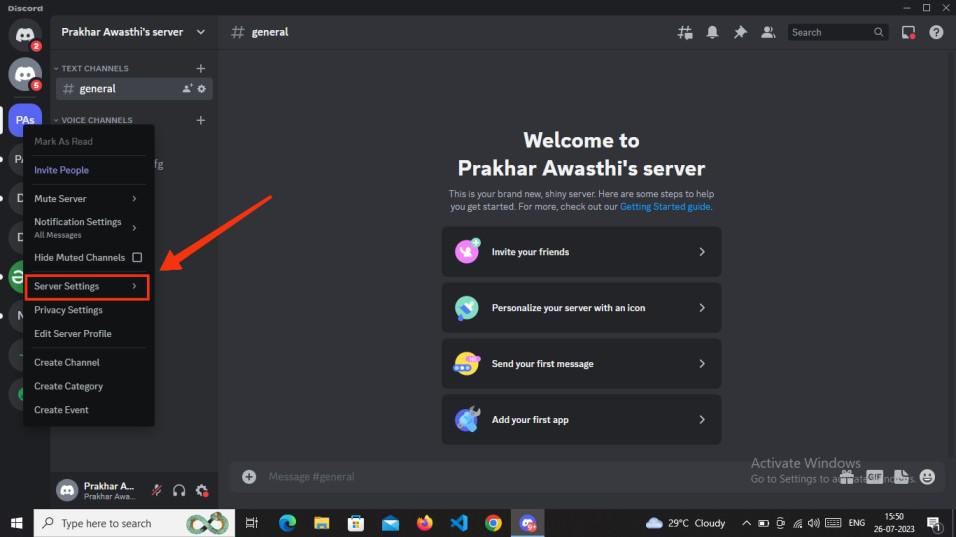This screenshot has height=537, width=956.
Task: Expand server name dropdown in header
Action: pyautogui.click(x=201, y=32)
